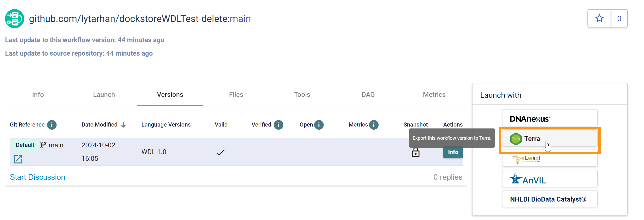Star this workflow with the star icon
The height and width of the screenshot is (220, 644).
pos(599,18)
